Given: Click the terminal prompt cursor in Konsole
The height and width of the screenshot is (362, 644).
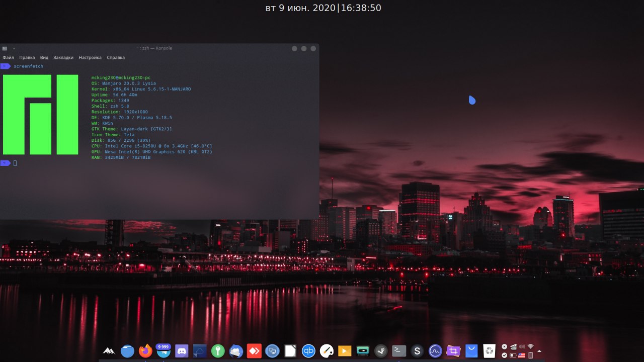Looking at the screenshot, I should point(15,163).
